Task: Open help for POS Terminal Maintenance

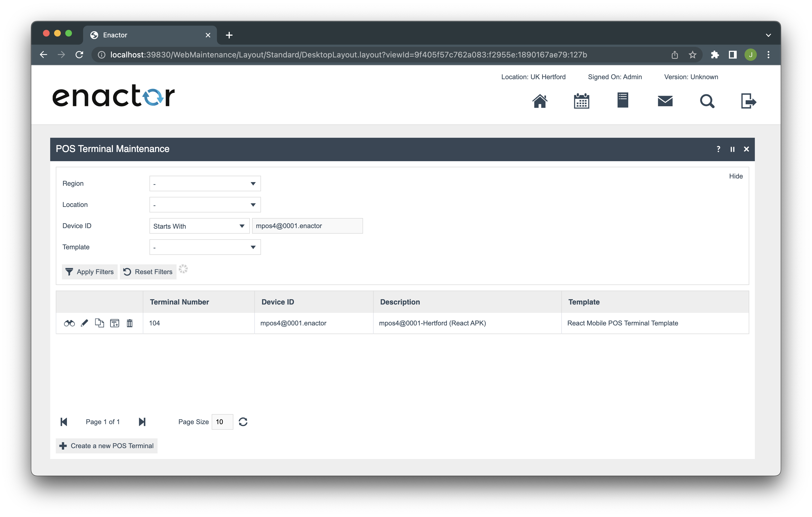Action: click(718, 149)
